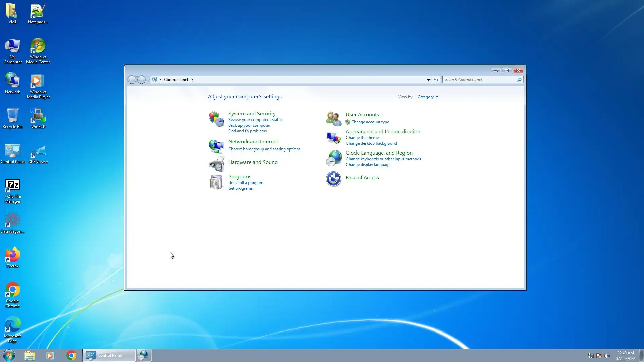Click the Programs category icon
Screen dimensions: 644x362
coord(216,182)
